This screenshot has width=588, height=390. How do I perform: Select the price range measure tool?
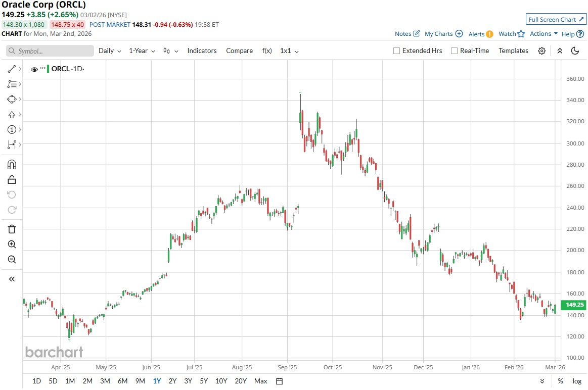(12, 144)
